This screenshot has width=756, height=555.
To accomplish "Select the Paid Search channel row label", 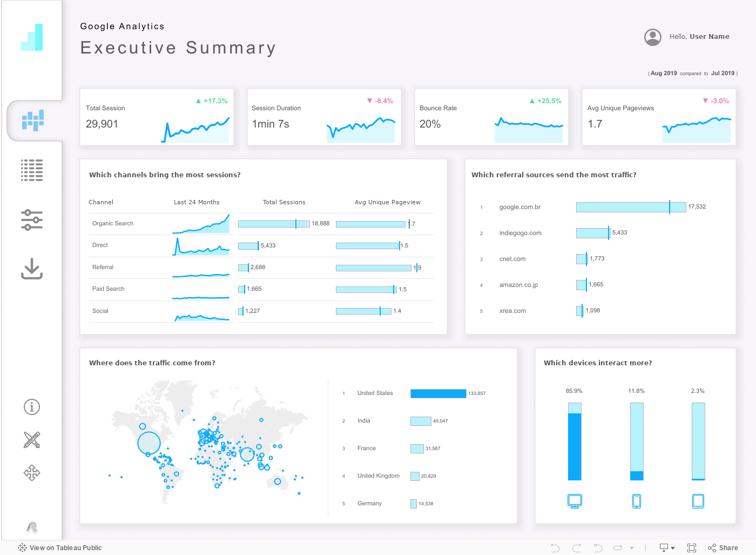I will [108, 289].
